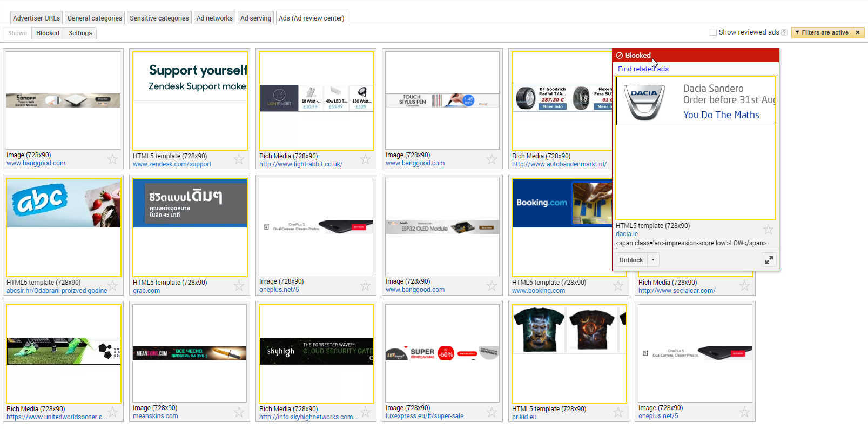The height and width of the screenshot is (429, 868).
Task: Open the www.zendesk.com/support link
Action: tap(172, 164)
